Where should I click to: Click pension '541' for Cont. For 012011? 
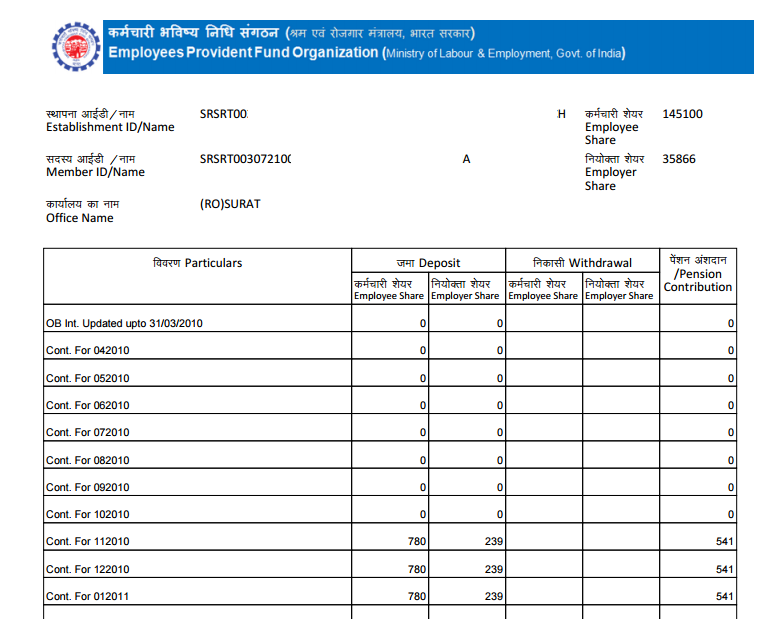(x=725, y=597)
